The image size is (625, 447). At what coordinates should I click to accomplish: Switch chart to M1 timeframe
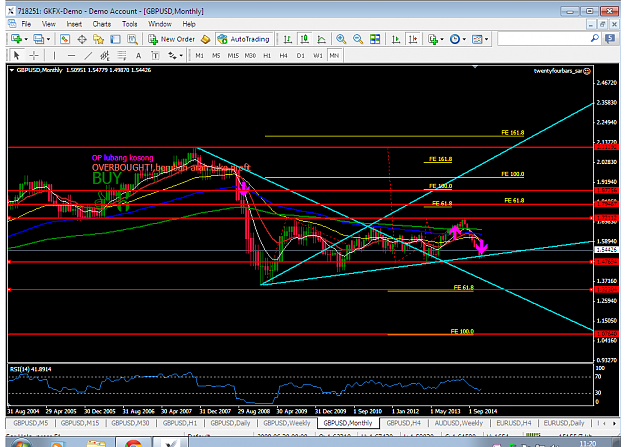tap(199, 55)
